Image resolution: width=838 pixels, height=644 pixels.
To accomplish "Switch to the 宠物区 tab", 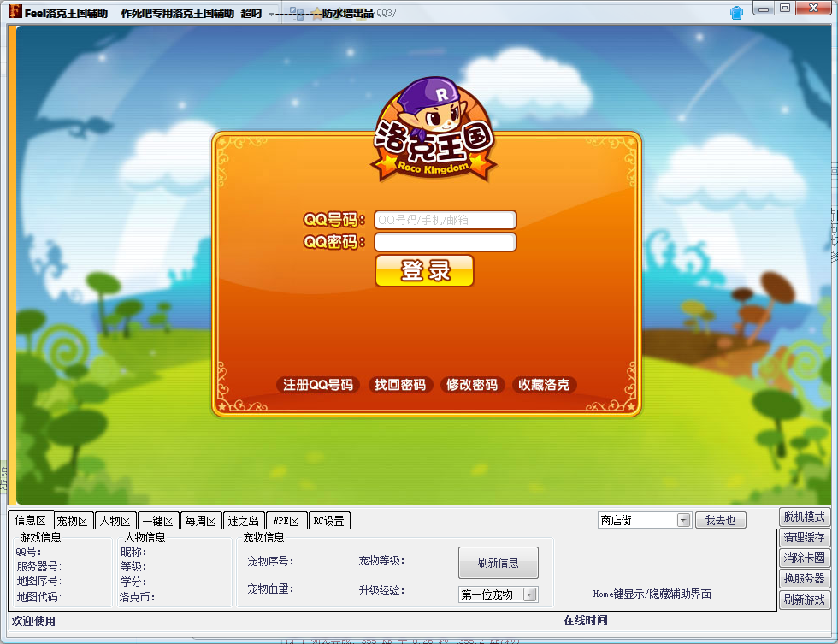I will point(73,521).
